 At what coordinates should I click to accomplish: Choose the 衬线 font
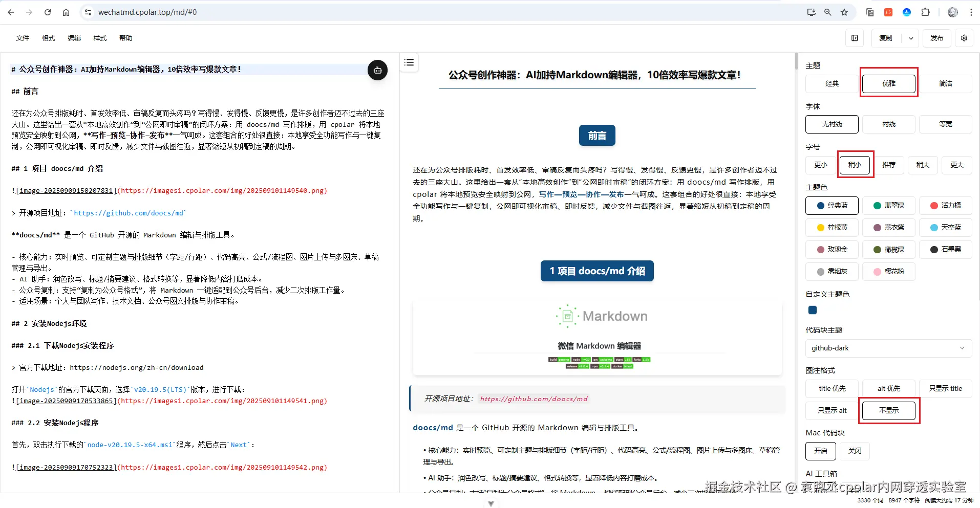(889, 124)
